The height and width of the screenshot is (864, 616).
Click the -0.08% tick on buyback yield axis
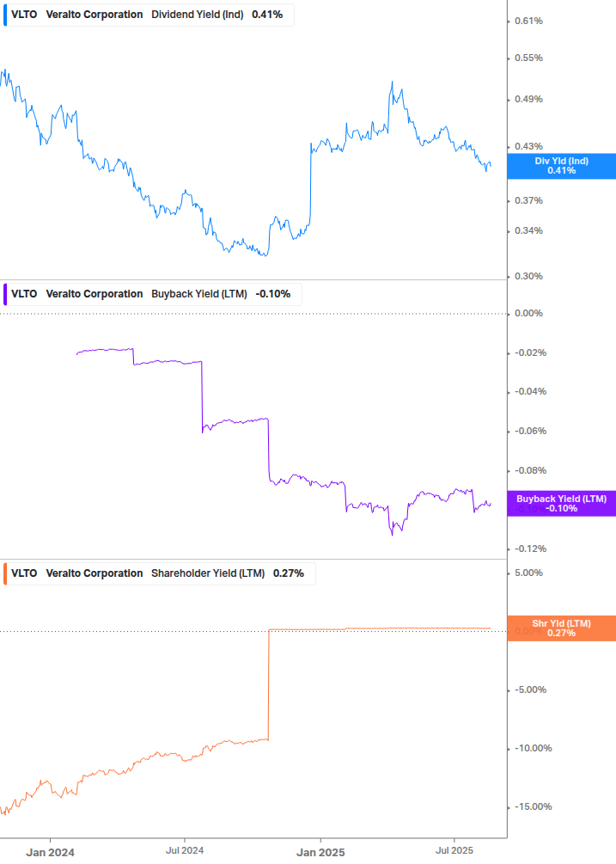531,470
